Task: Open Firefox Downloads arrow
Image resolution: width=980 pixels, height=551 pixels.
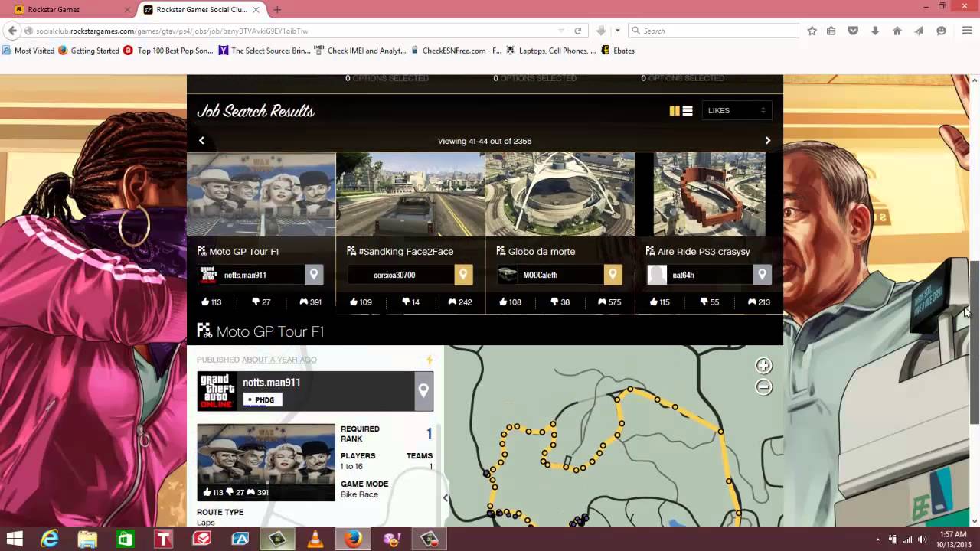Action: click(x=874, y=31)
